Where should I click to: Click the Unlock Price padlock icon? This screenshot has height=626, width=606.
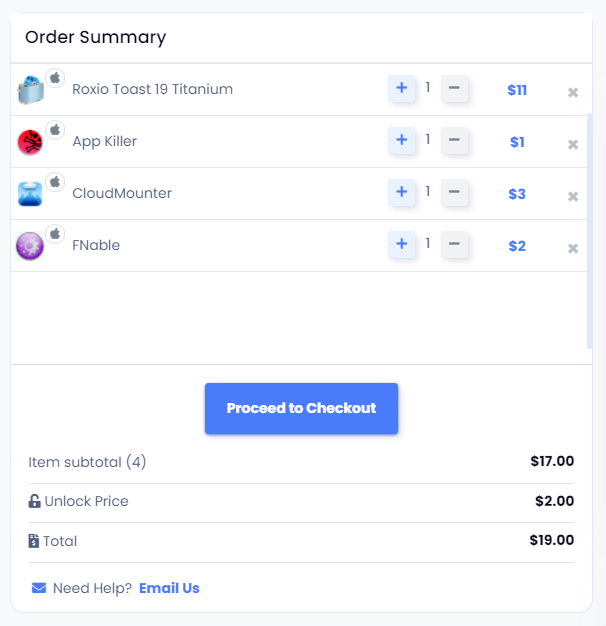pyautogui.click(x=34, y=501)
